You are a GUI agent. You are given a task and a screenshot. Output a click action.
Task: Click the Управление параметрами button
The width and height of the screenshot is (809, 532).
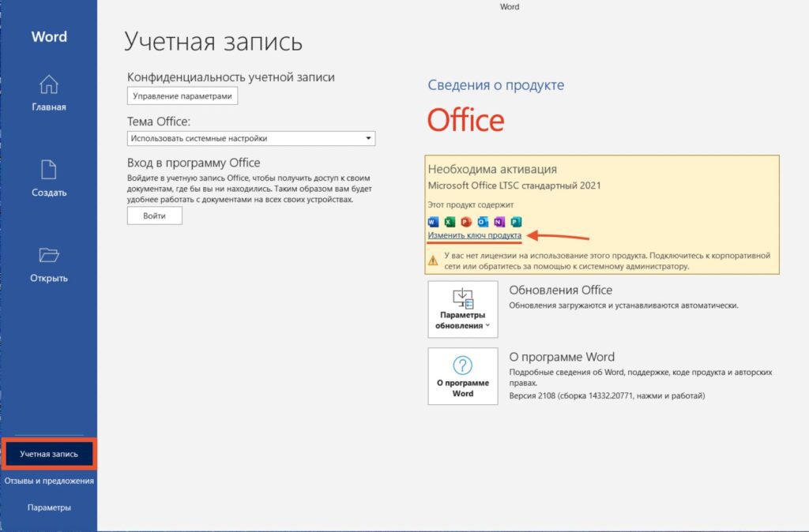182,96
